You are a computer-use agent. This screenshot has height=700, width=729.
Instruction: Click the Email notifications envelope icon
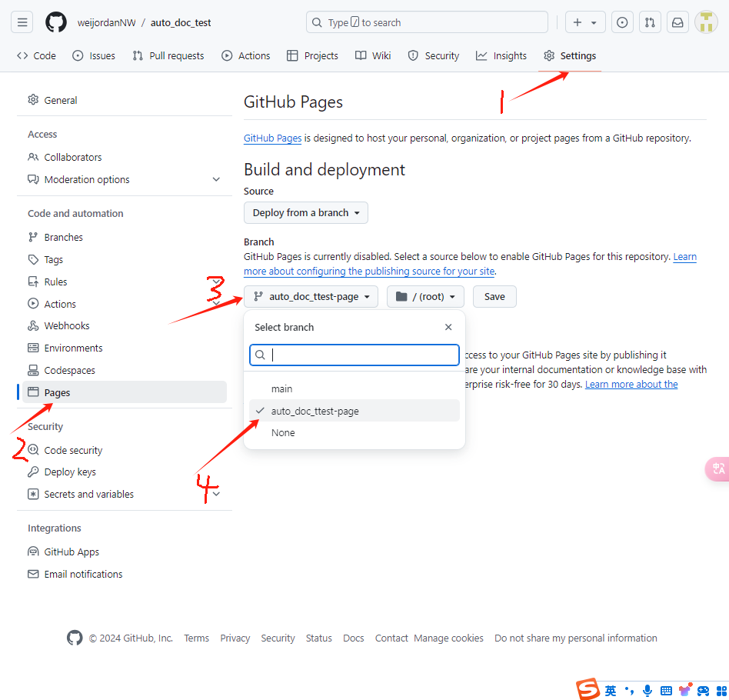point(33,574)
